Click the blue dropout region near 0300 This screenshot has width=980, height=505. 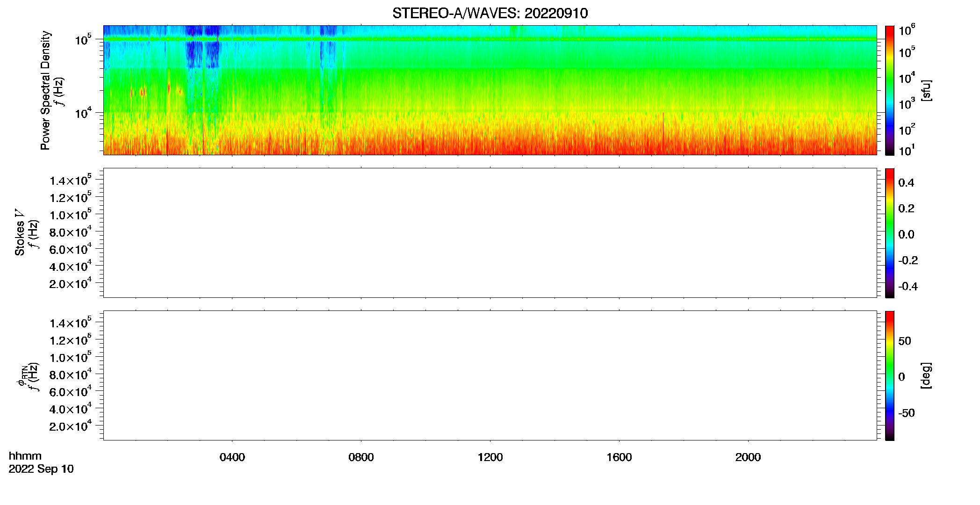(x=194, y=55)
